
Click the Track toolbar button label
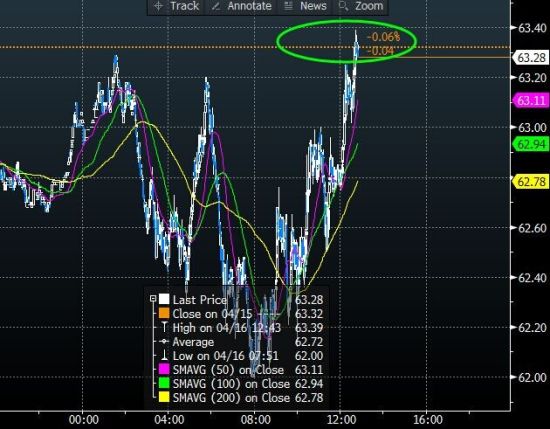click(x=185, y=6)
